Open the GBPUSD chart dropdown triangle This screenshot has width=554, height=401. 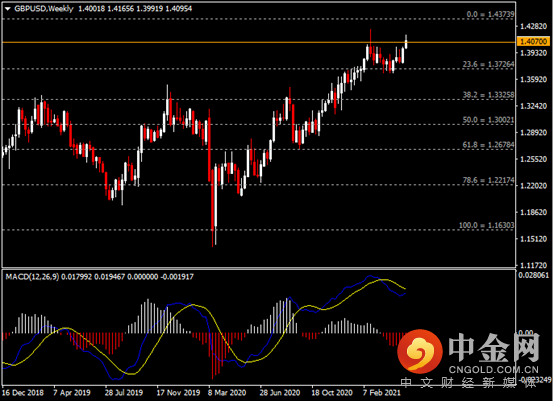point(7,8)
